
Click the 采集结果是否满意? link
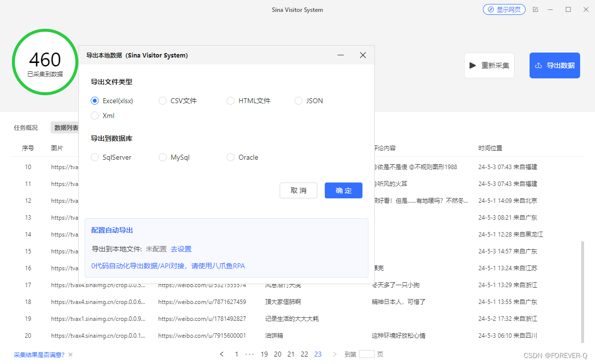tap(39, 355)
